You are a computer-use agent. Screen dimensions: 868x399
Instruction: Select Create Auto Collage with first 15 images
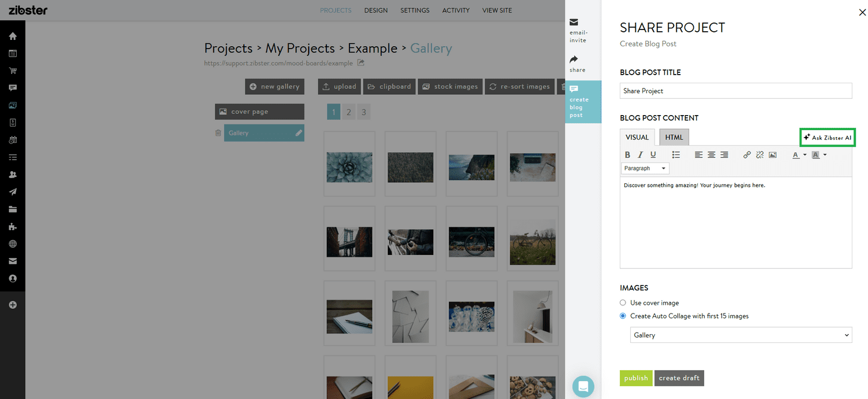click(x=623, y=316)
